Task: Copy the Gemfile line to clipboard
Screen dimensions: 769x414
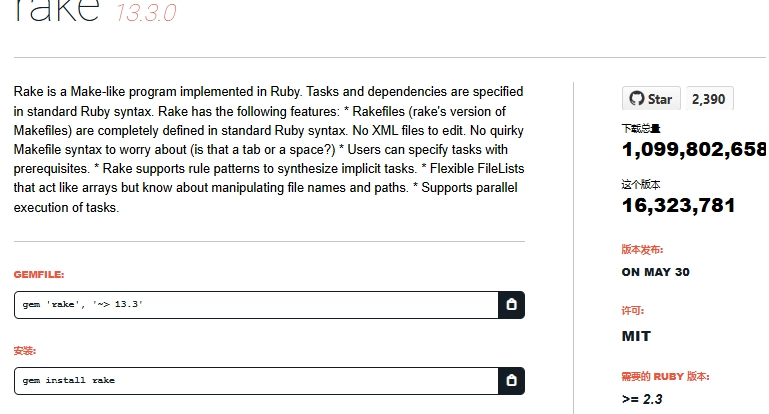Action: tap(512, 305)
